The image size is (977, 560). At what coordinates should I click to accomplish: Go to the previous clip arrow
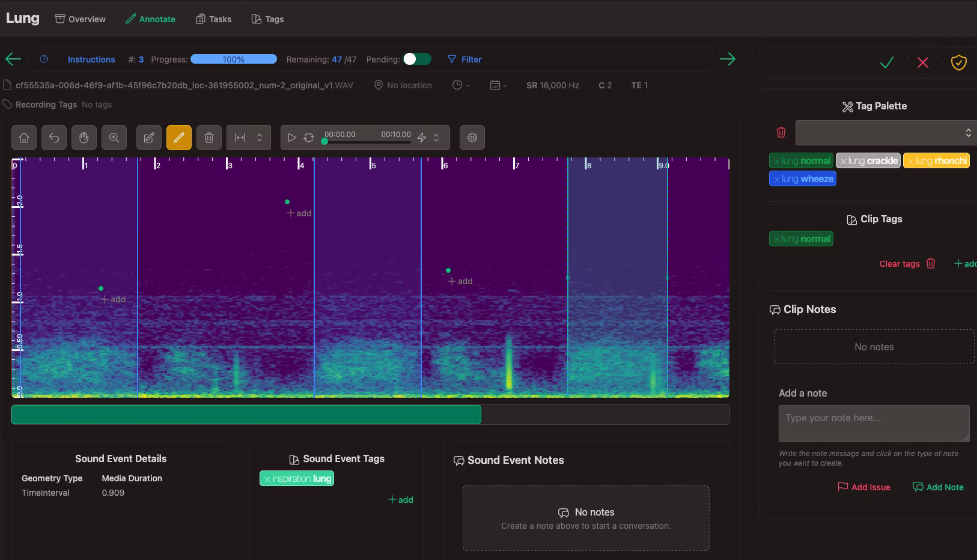coord(13,59)
